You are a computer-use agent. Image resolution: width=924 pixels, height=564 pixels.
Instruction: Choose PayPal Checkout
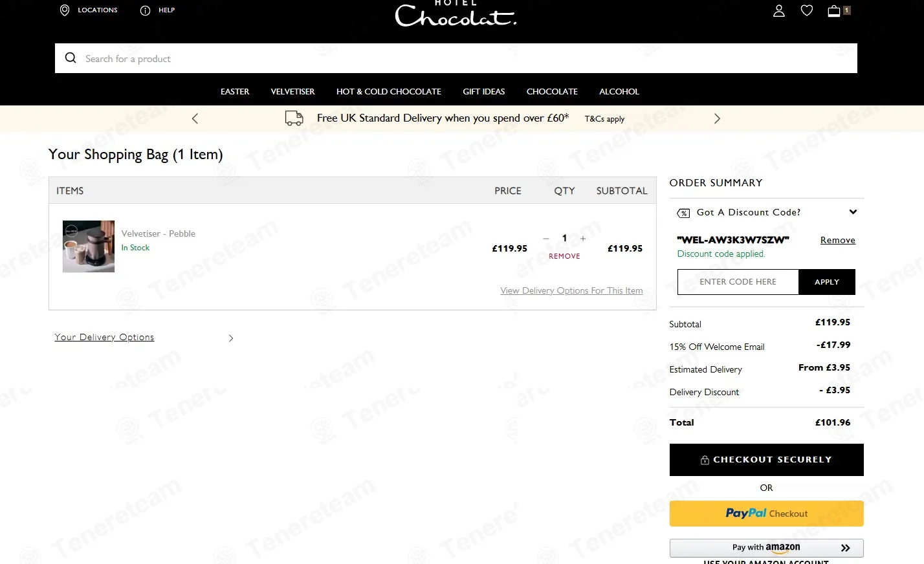click(x=766, y=514)
